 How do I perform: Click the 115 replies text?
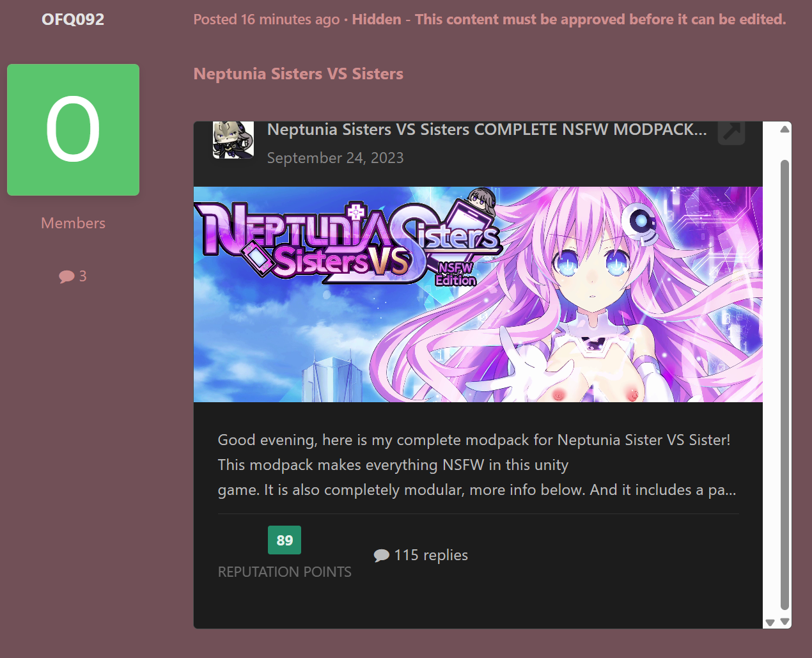(x=431, y=555)
